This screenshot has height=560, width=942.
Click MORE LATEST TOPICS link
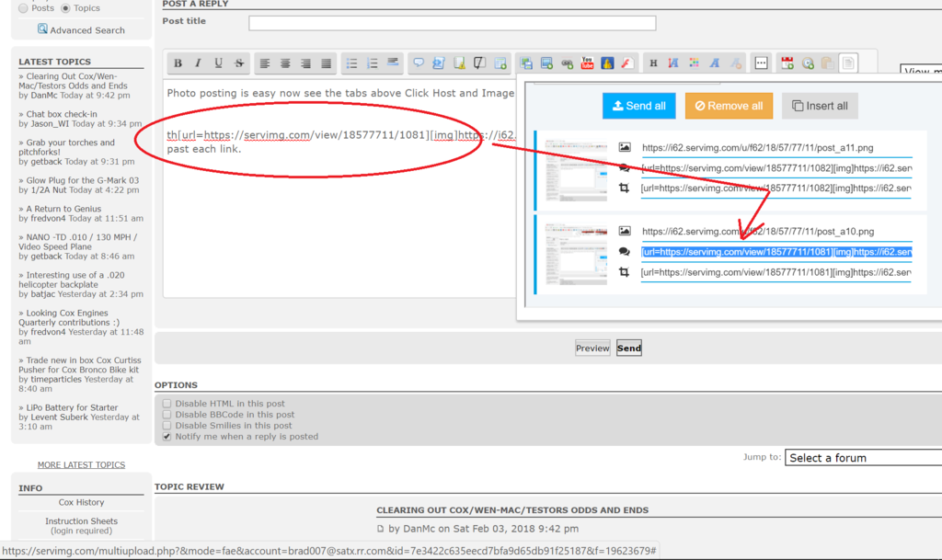click(x=81, y=465)
